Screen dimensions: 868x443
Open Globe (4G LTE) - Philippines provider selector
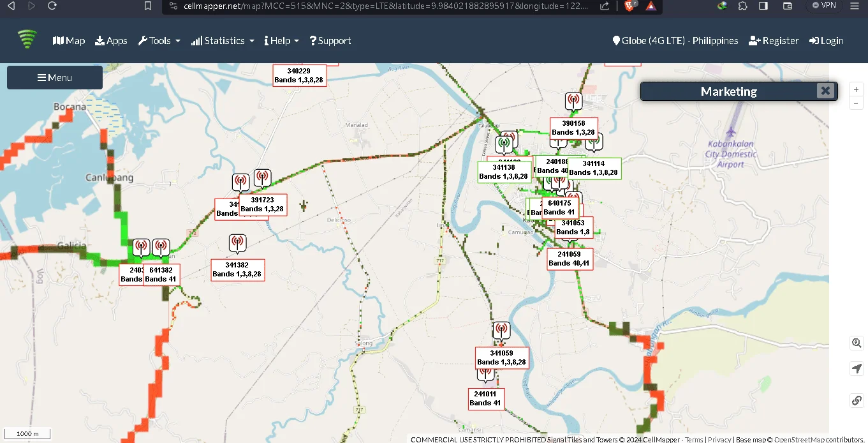[x=675, y=40]
